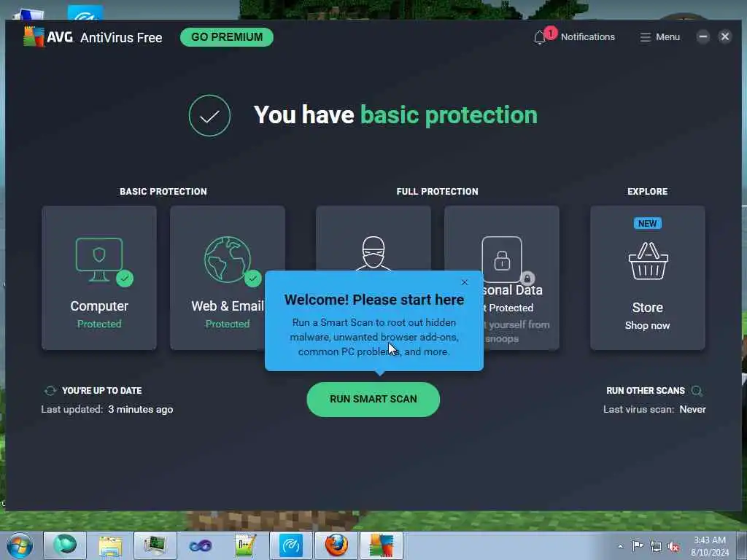This screenshot has height=560, width=747.
Task: Click the muted volume tray icon
Action: (673, 547)
